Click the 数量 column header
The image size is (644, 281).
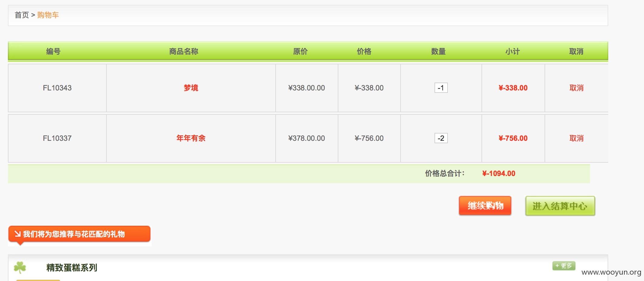point(438,51)
